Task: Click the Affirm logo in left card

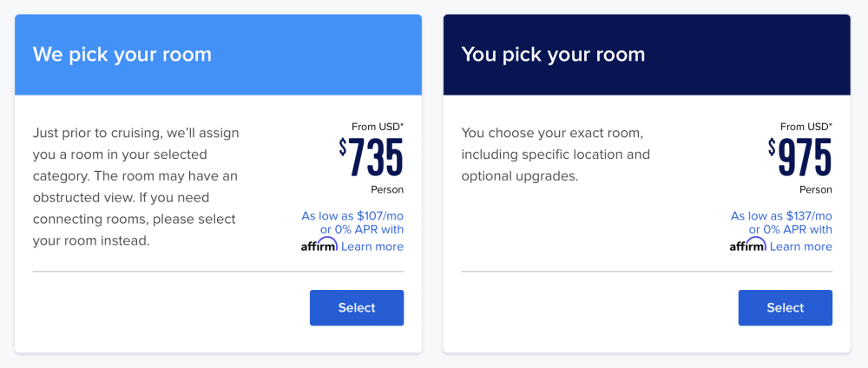Action: (319, 245)
